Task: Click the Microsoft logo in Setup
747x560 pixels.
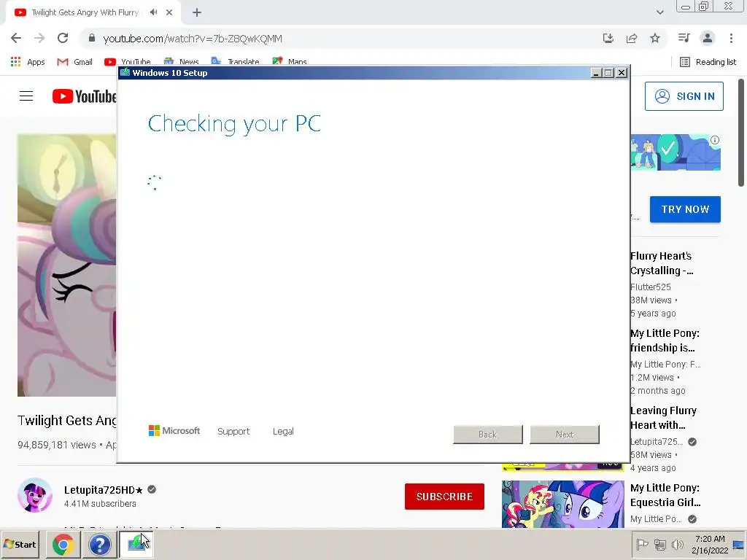Action: tap(174, 430)
